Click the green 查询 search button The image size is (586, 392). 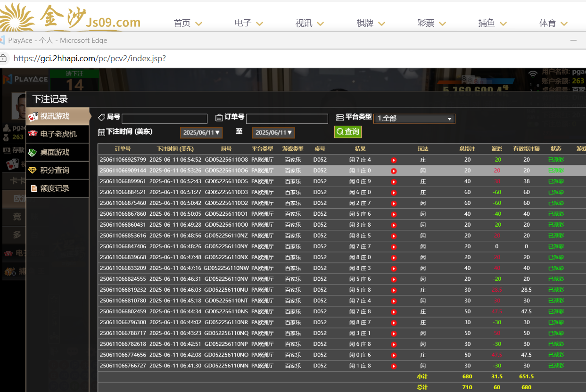click(348, 132)
